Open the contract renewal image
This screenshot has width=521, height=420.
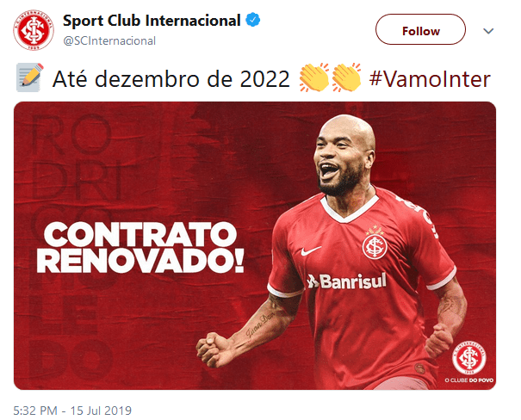[255, 245]
